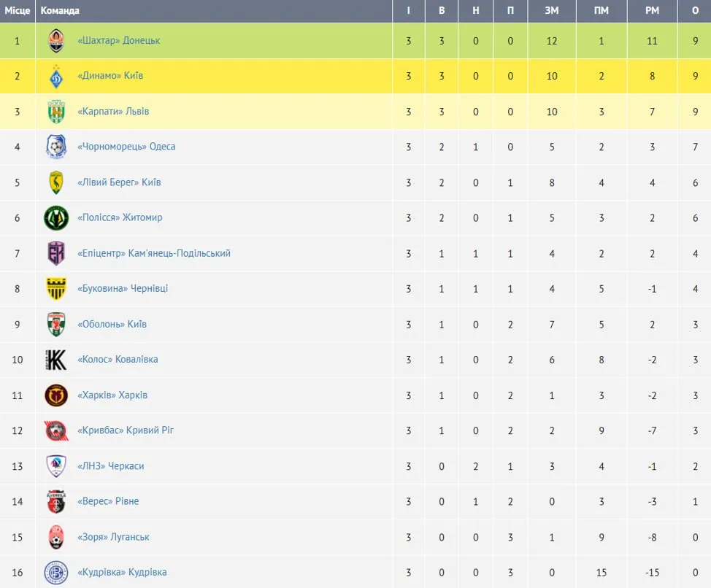
Task: Click the Shakhtar Donetsk club crest
Action: 56,41
